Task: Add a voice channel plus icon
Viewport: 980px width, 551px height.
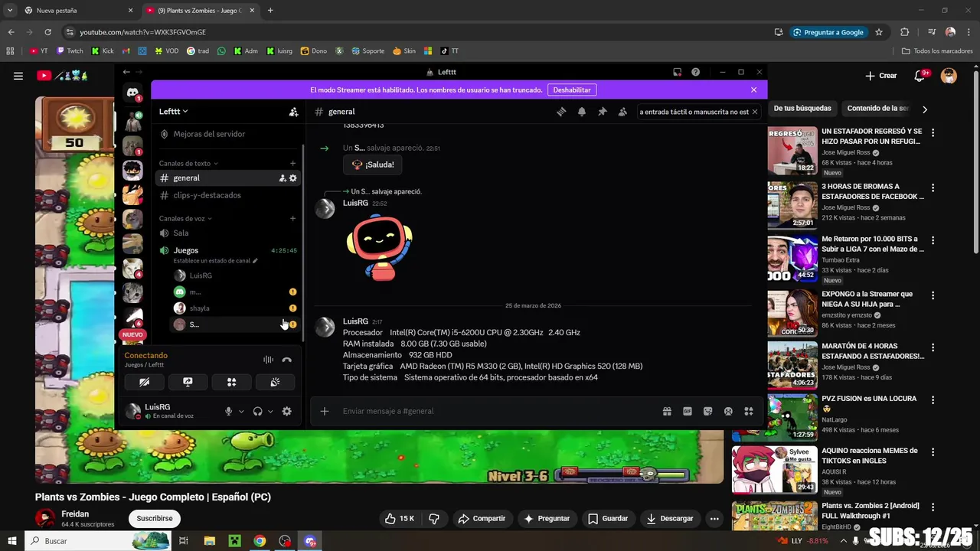Action: (x=292, y=218)
